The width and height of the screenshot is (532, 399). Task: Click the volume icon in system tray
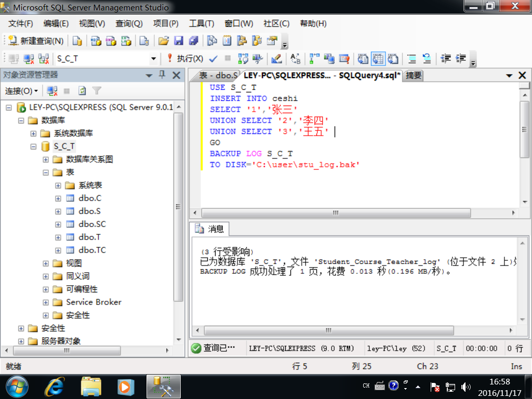[x=466, y=387]
